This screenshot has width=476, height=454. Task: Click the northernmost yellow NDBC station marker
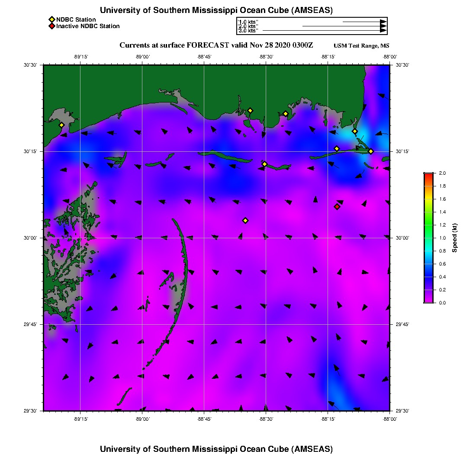[x=250, y=111]
